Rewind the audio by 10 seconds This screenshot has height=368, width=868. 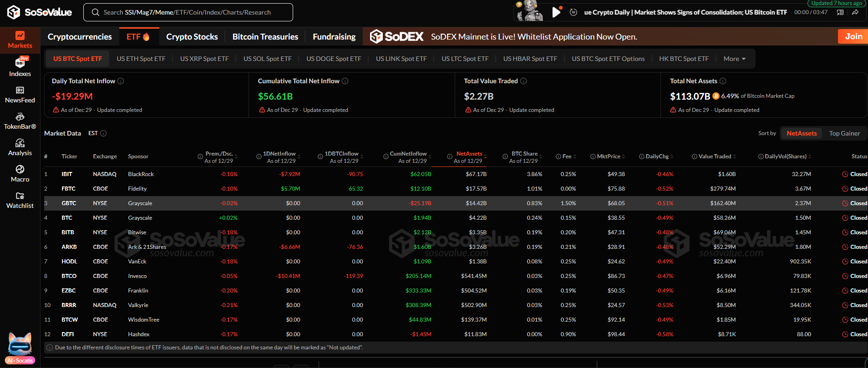(574, 12)
